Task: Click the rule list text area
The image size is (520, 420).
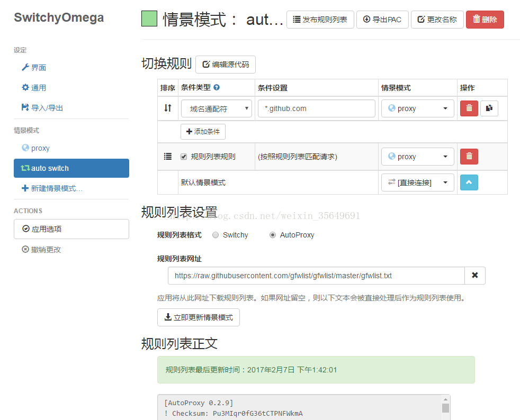Action: pyautogui.click(x=300, y=407)
